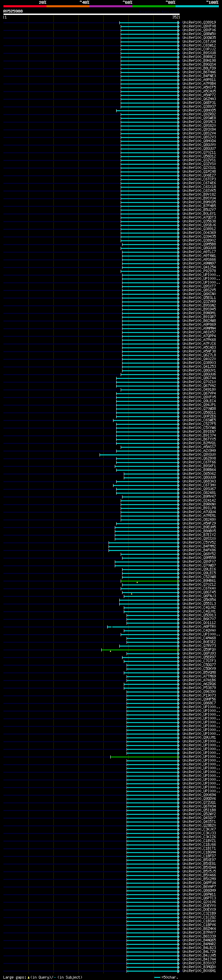
Task: Click hit label UniRef100_Q5ER97
Action: 199,657
